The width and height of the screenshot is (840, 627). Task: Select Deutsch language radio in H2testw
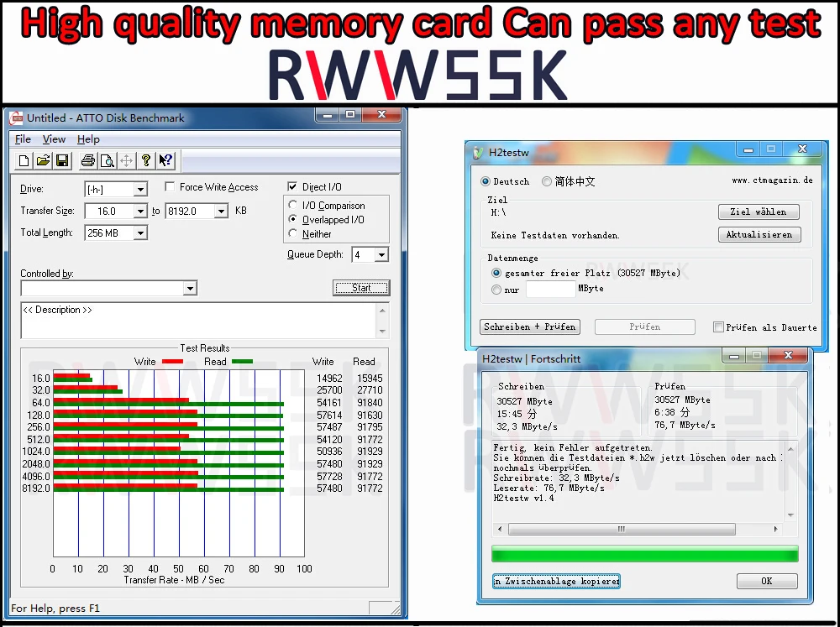point(486,181)
